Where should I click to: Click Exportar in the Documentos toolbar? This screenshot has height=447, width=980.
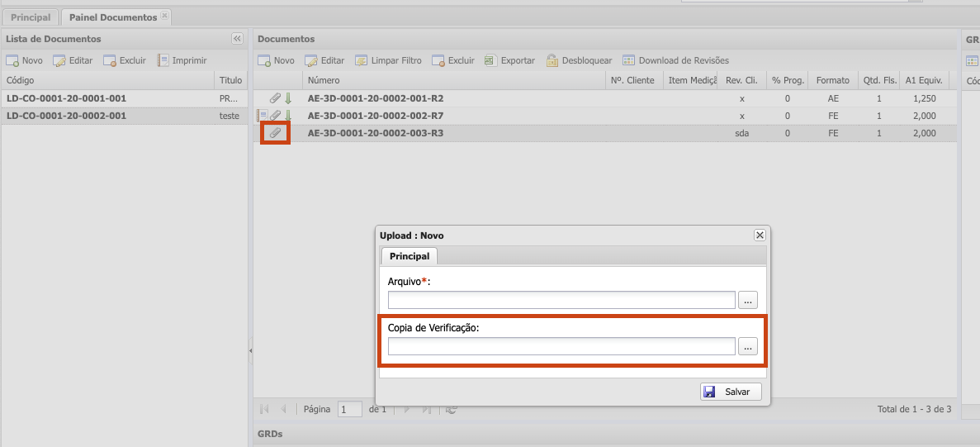pos(509,60)
